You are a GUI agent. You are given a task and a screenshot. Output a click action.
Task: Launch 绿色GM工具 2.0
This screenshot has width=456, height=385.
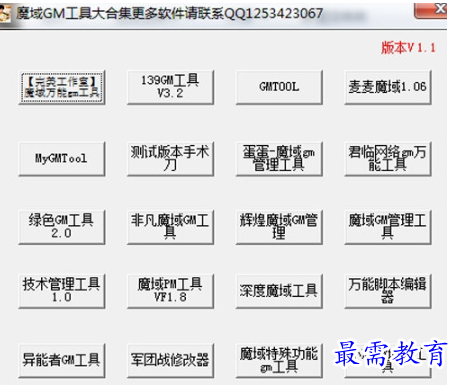tap(62, 227)
